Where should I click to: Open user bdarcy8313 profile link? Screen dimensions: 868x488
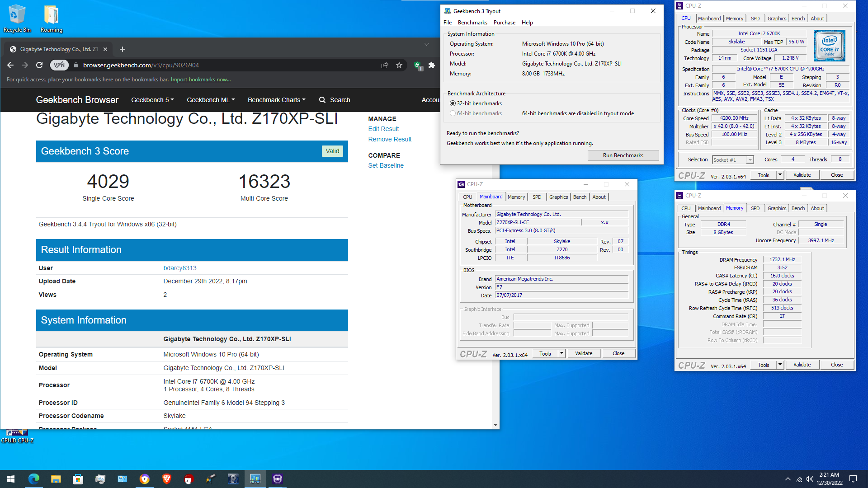tap(180, 268)
